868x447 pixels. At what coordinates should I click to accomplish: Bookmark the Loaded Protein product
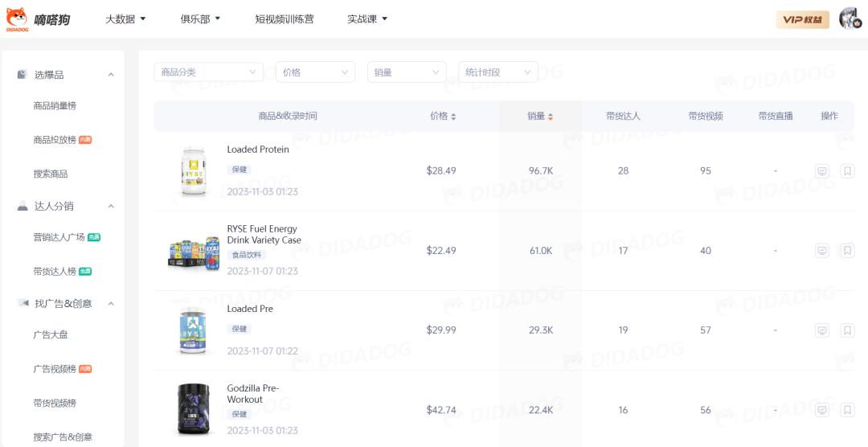[847, 171]
